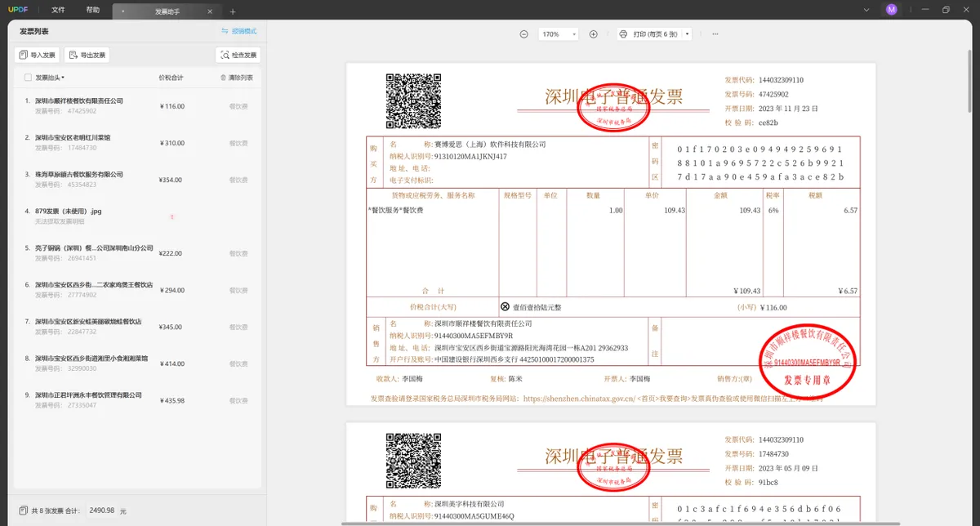
Task: Click the 导入发票 button
Action: point(38,55)
